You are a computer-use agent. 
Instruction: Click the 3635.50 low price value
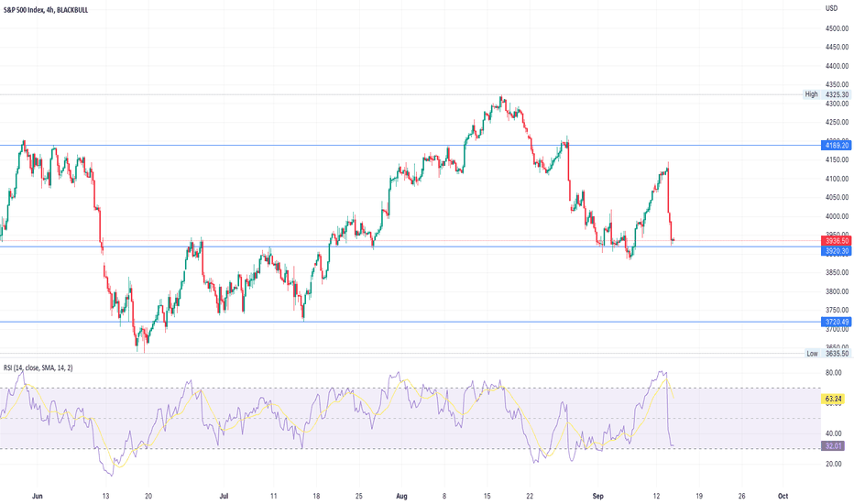tap(838, 354)
